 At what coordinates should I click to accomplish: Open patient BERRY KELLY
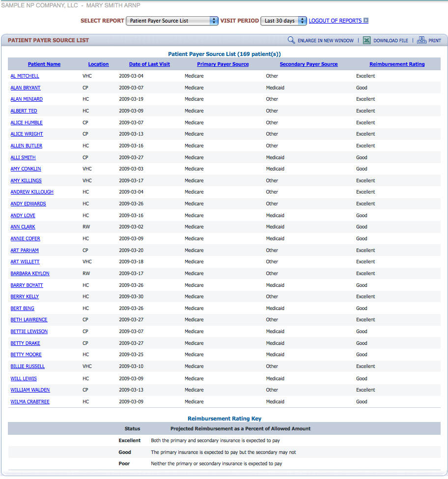[x=25, y=296]
